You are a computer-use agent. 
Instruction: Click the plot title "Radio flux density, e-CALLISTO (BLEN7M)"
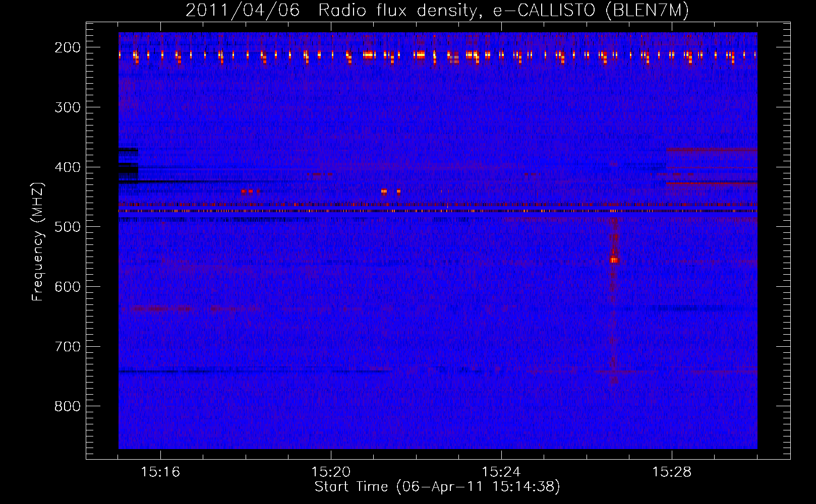[x=503, y=11]
